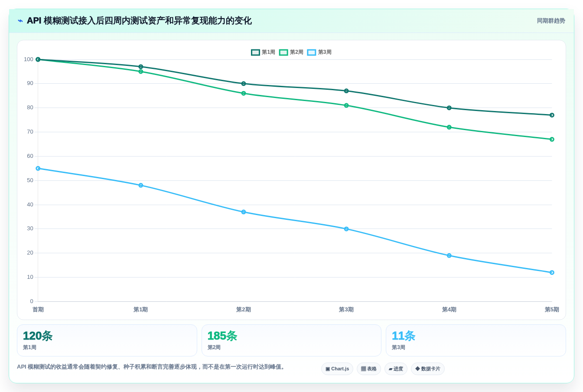Click 第3周 data point at 第2期
The image size is (583, 392).
click(x=244, y=212)
